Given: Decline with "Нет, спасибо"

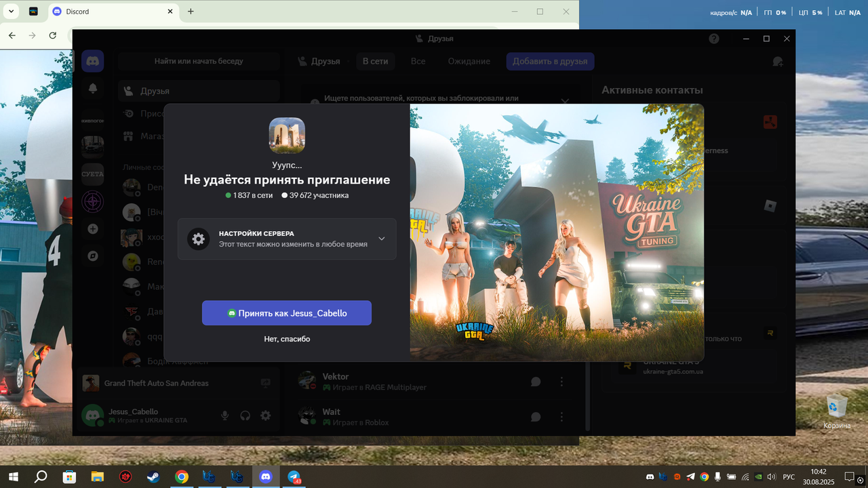Looking at the screenshot, I should point(287,339).
